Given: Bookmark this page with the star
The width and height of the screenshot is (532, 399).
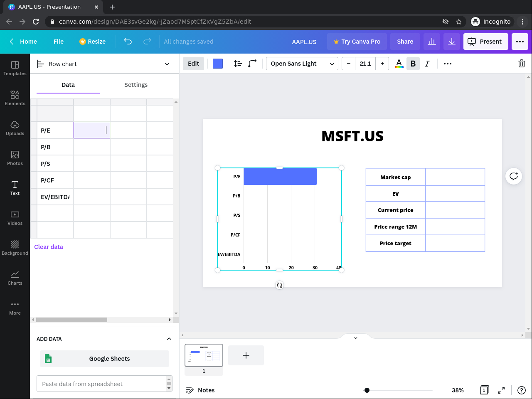Looking at the screenshot, I should point(459,22).
